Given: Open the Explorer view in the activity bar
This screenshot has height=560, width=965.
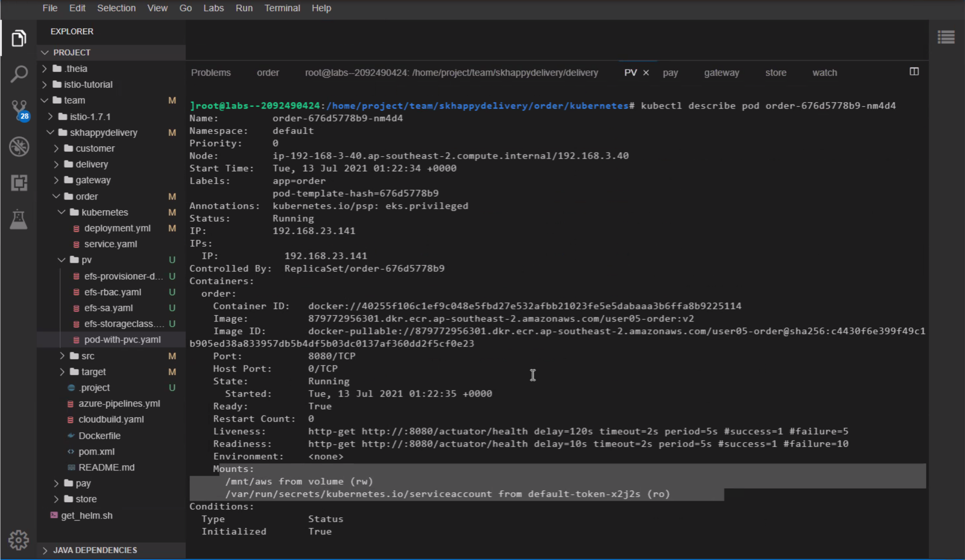Looking at the screenshot, I should click(19, 37).
